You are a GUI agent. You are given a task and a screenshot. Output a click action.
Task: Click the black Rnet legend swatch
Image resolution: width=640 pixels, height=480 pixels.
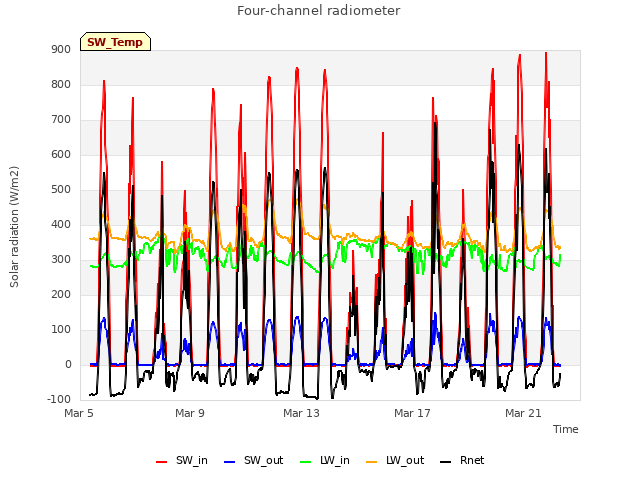pyautogui.click(x=446, y=462)
